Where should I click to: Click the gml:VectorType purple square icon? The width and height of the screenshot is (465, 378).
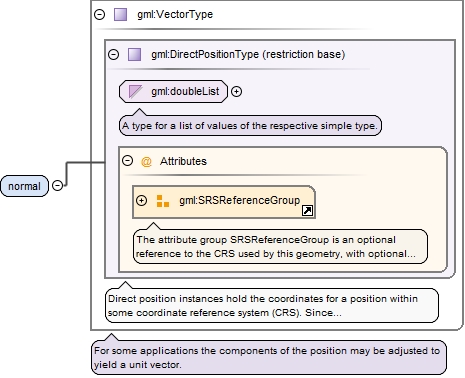120,15
